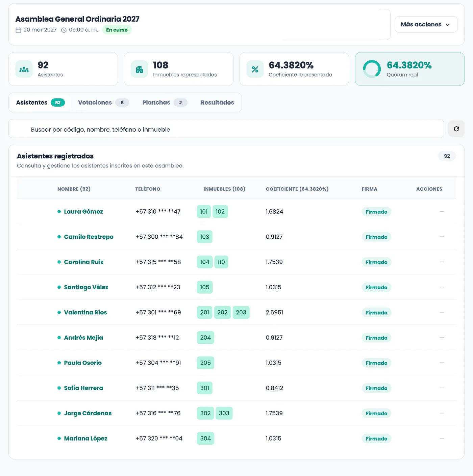Click coefficient 0.8412 in Sofía Herrera row
The image size is (473, 476).
(274, 388)
